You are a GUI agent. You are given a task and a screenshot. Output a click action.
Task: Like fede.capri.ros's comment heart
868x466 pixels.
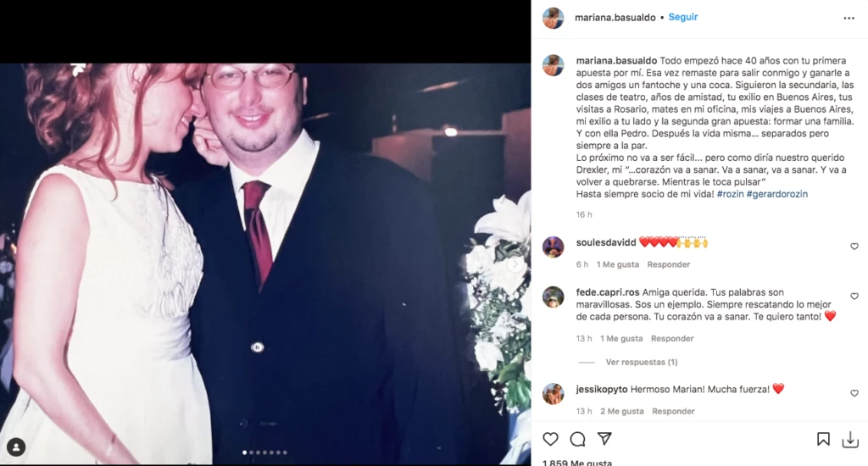click(x=854, y=296)
